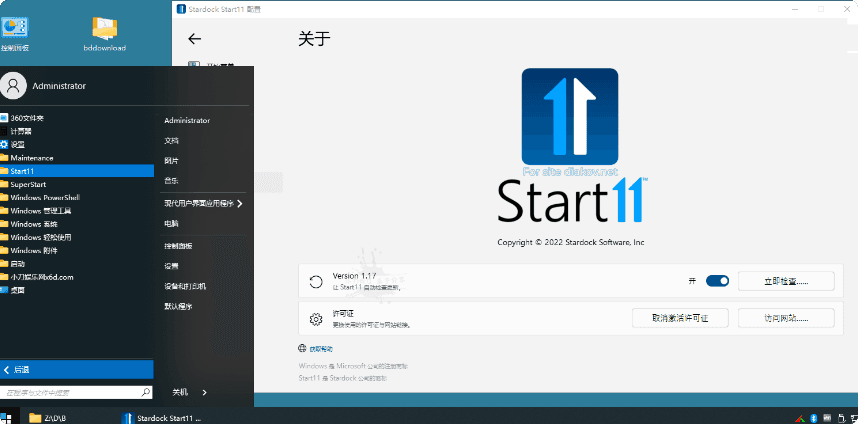Open bddownload desktop folder icon
The height and width of the screenshot is (424, 858).
tap(105, 34)
